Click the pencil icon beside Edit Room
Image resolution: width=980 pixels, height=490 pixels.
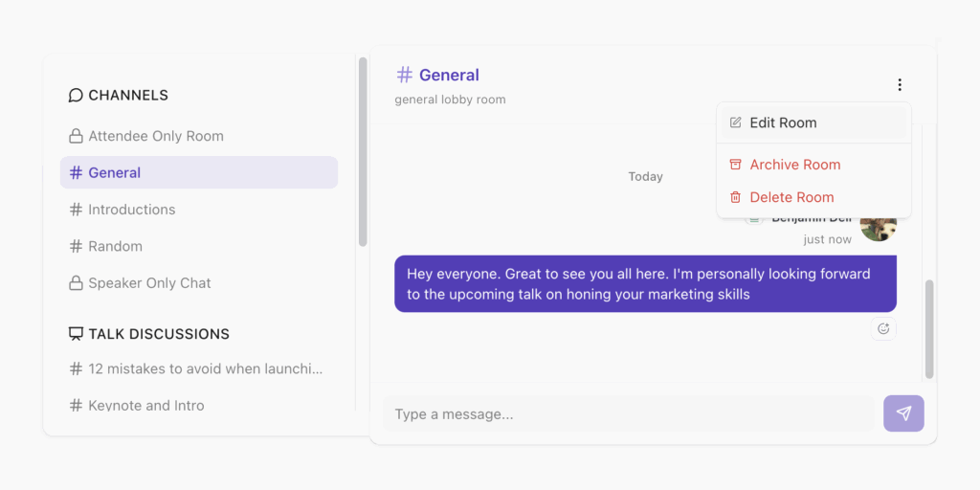tap(735, 122)
